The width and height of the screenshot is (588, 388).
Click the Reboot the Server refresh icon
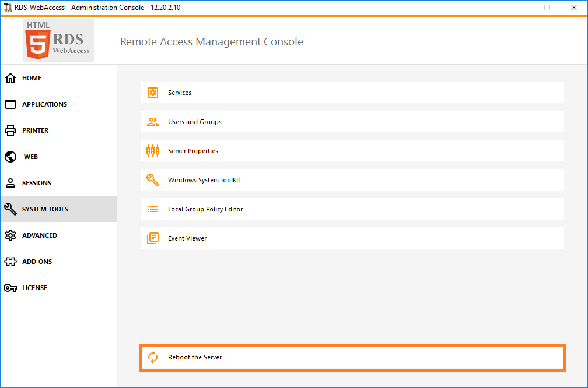pyautogui.click(x=153, y=357)
